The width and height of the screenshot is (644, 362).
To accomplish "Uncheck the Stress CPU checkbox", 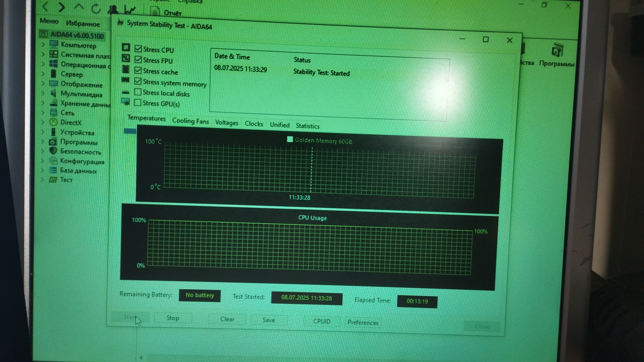I will pos(138,49).
